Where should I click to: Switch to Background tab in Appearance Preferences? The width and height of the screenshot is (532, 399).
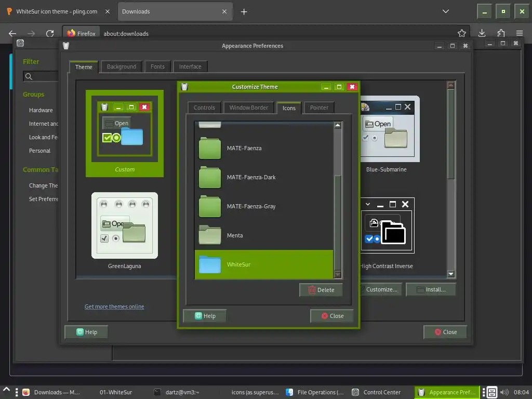[x=122, y=66]
